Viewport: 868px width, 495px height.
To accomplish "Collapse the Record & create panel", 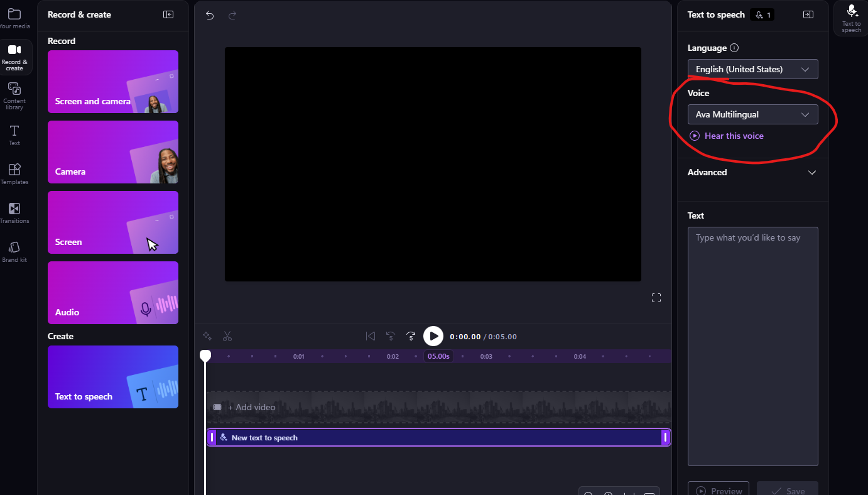I will [168, 14].
